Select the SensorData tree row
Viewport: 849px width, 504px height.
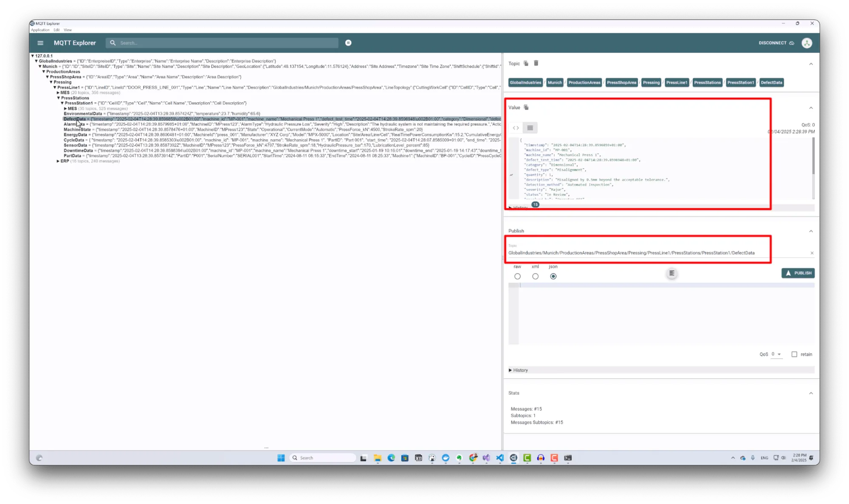click(x=246, y=145)
